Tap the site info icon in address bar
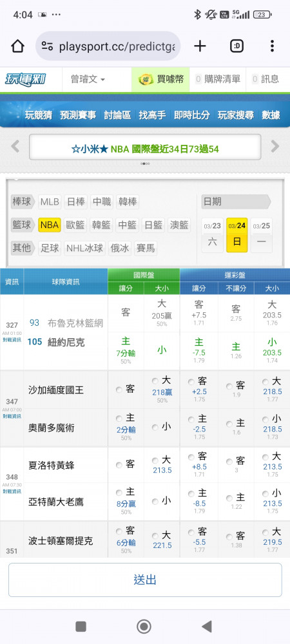 point(47,46)
